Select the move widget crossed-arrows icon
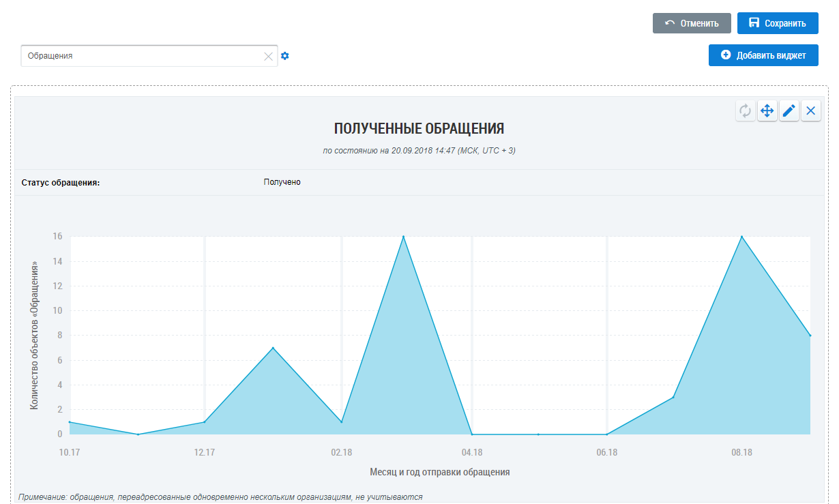 [767, 110]
